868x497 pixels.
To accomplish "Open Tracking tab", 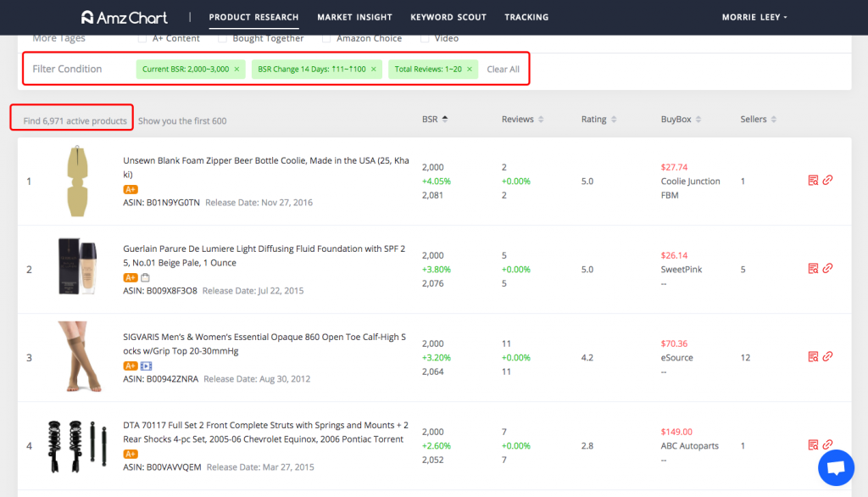I will [x=526, y=17].
